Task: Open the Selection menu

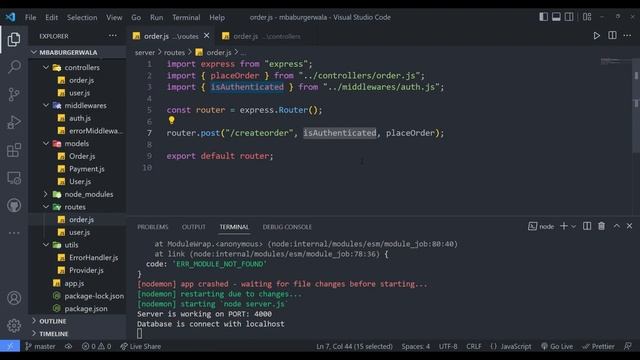Action: point(82,17)
